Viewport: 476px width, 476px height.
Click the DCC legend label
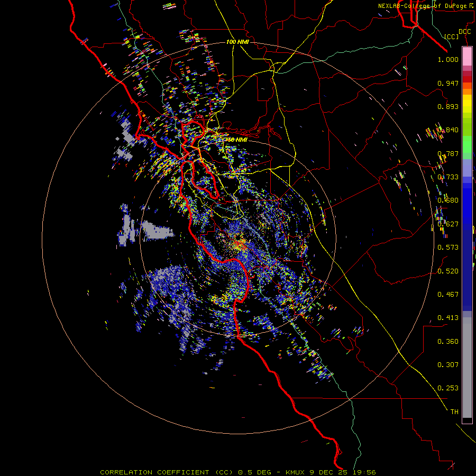click(464, 32)
